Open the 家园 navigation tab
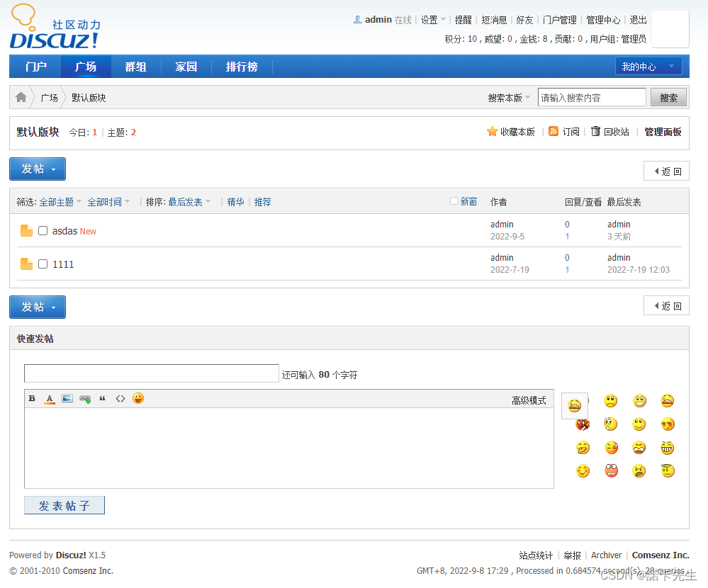The image size is (708, 588). point(186,67)
